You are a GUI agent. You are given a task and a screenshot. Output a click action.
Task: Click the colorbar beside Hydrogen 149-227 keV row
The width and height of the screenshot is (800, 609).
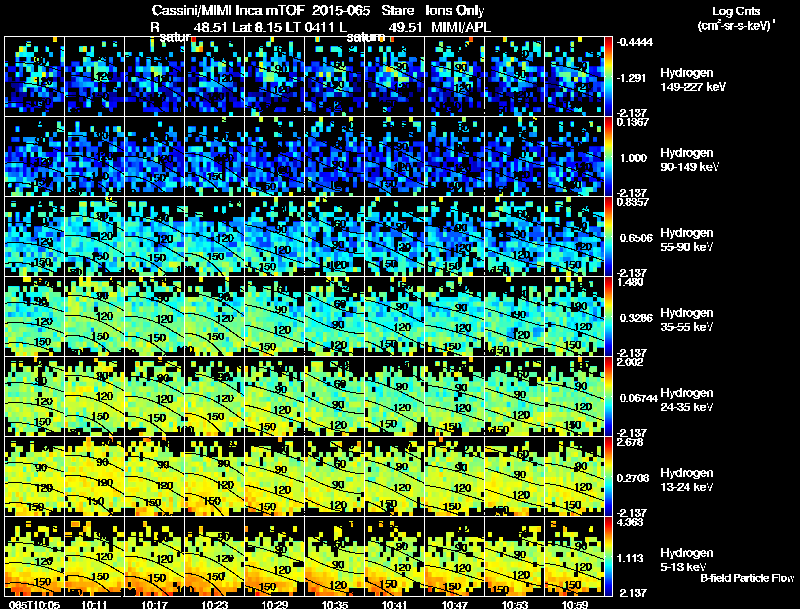coord(608,77)
